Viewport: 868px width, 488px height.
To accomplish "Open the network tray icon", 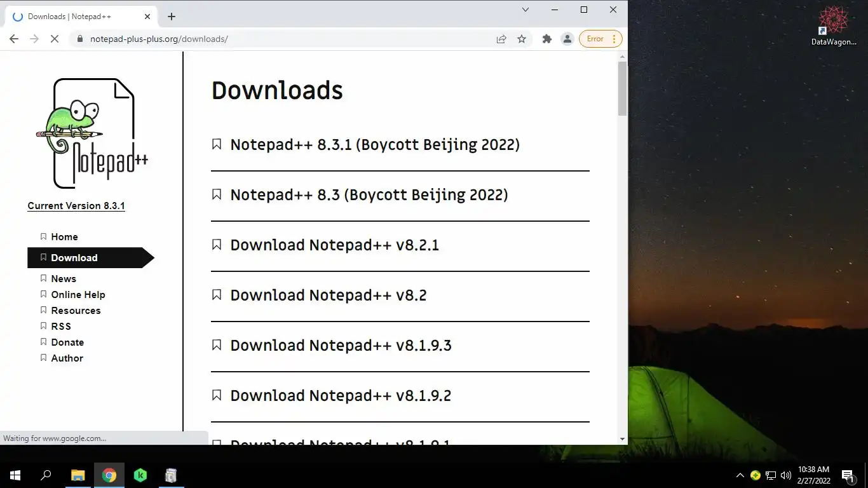I will [x=771, y=475].
